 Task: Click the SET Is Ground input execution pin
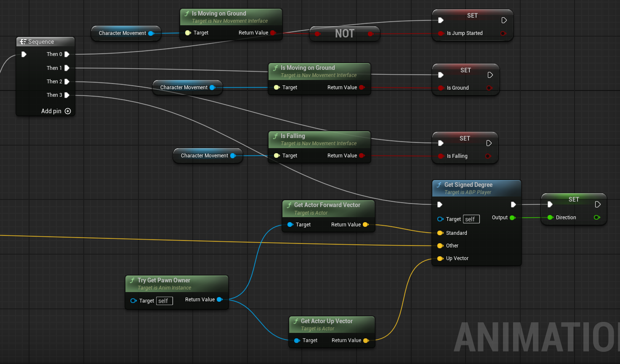[441, 75]
